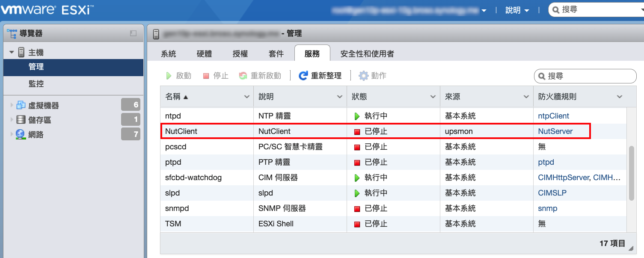Click the restart icon next to 重新啟動
The height and width of the screenshot is (258, 644).
[x=243, y=76]
